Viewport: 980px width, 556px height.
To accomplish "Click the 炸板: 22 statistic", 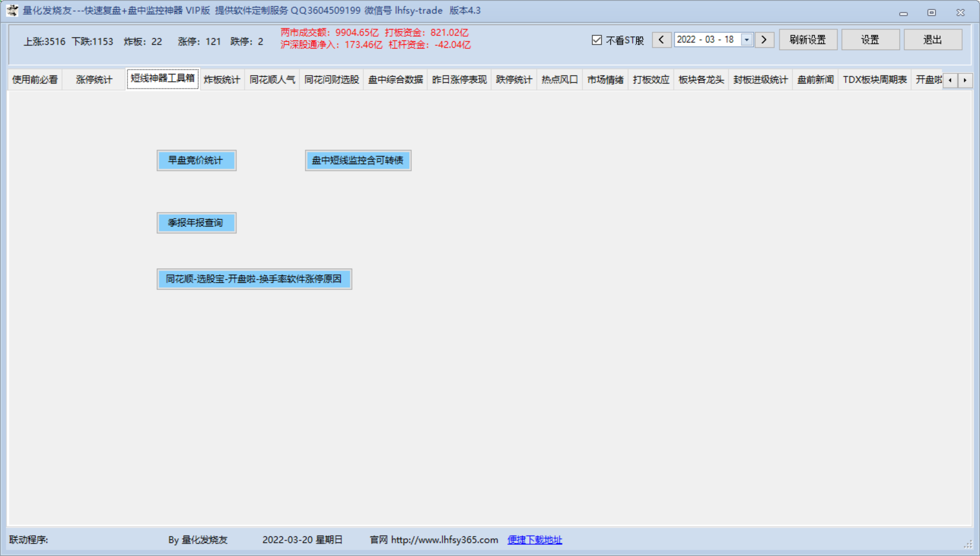I will click(143, 42).
